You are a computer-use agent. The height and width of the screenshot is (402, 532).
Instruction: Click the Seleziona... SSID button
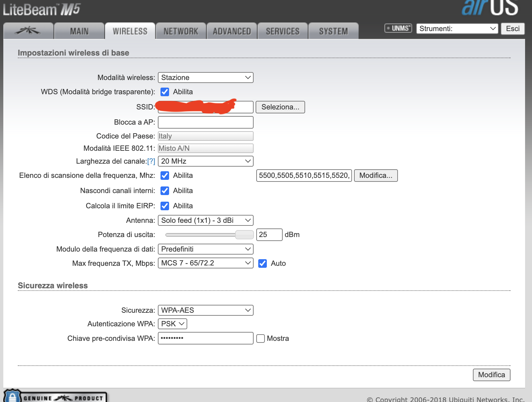point(280,107)
